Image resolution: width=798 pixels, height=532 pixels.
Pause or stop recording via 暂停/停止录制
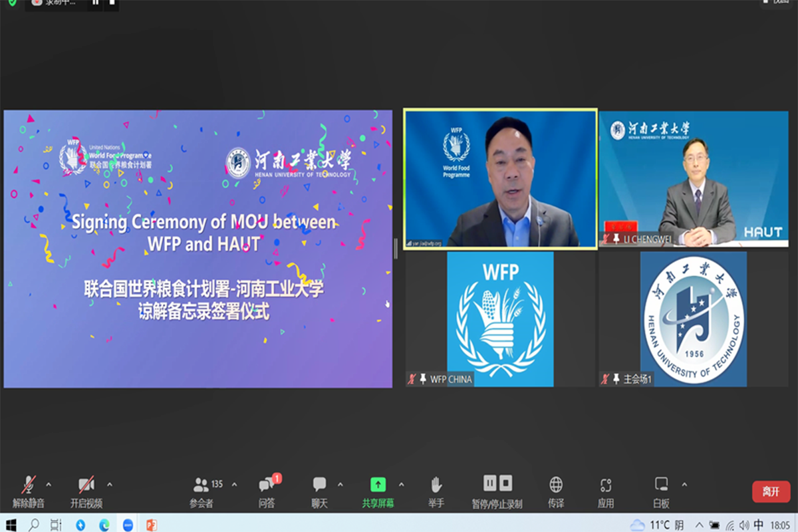(x=497, y=491)
